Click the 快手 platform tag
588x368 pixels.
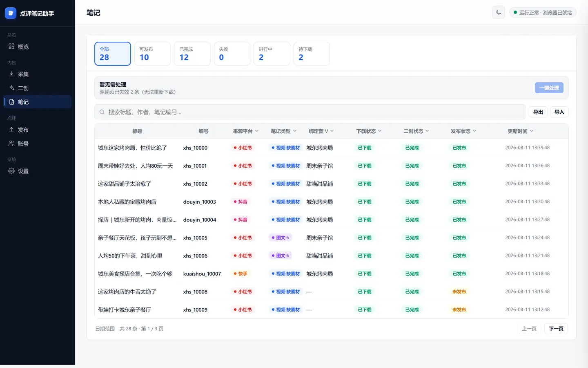click(x=241, y=274)
